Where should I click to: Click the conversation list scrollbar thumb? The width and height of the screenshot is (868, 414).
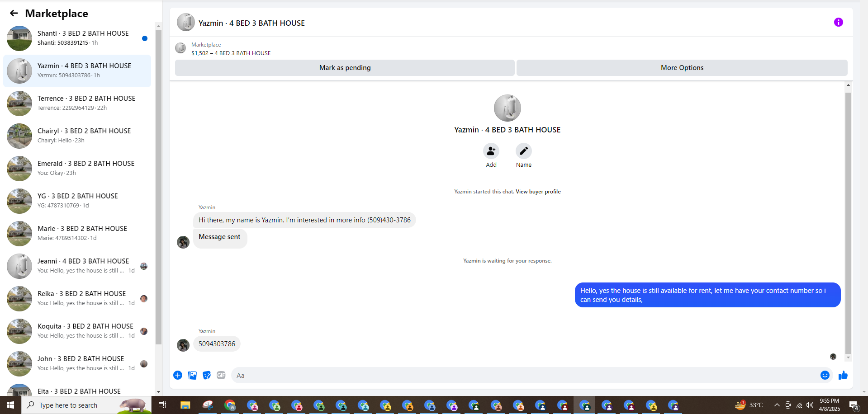point(158,187)
